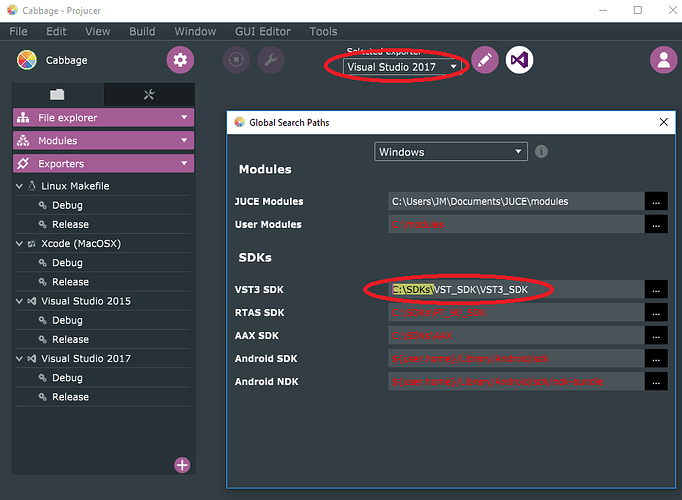This screenshot has width=682, height=500.
Task: Collapse the Visual Studio 2015 tree node
Action: click(19, 301)
